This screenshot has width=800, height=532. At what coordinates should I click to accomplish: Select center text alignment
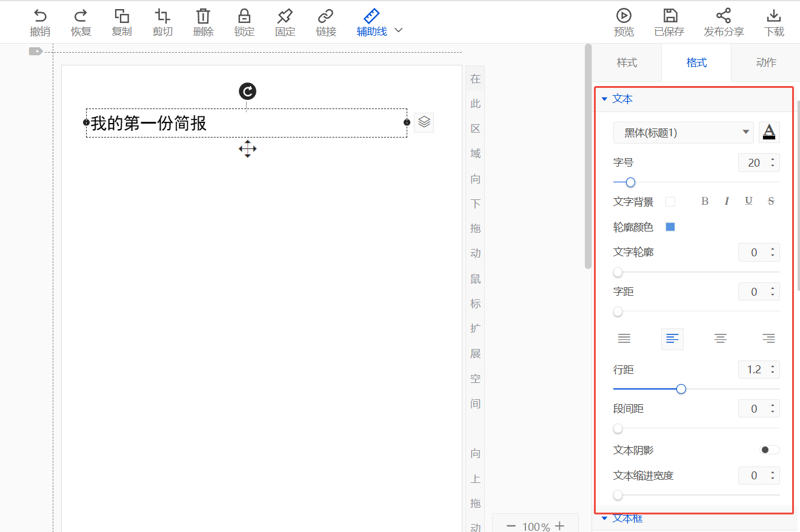[720, 339]
